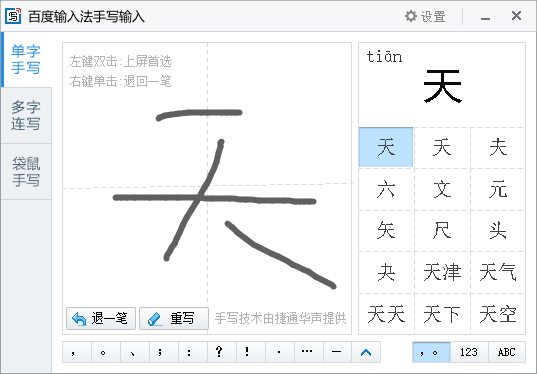Insert the enumeration comma 、

(135, 352)
